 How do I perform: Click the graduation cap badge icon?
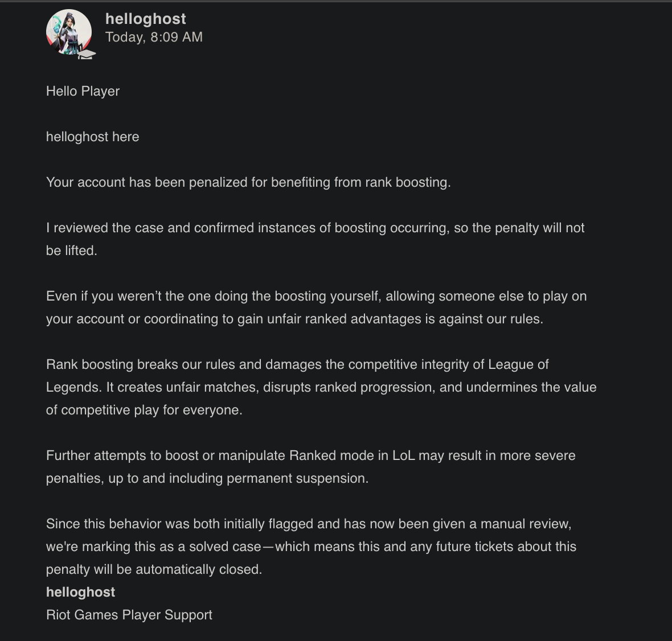87,55
